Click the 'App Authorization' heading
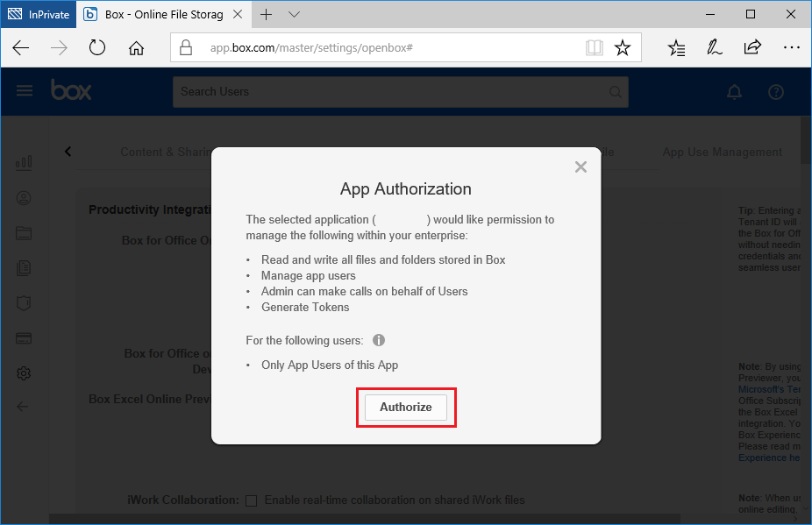Image resolution: width=812 pixels, height=525 pixels. coord(405,189)
